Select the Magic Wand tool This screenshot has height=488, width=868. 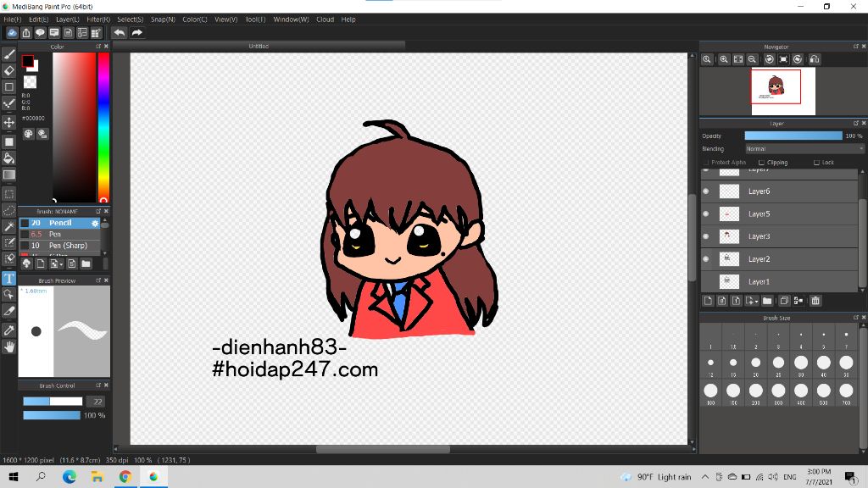[x=8, y=226]
